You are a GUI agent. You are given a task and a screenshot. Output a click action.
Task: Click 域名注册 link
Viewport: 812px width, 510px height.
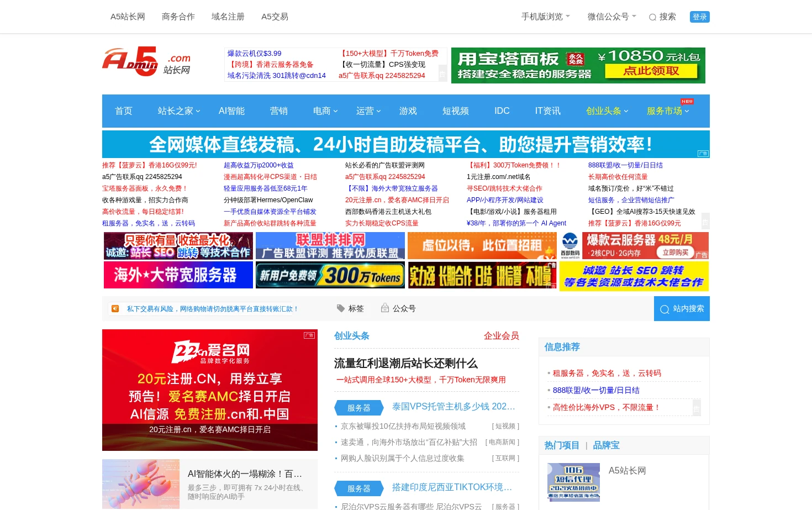click(x=228, y=17)
